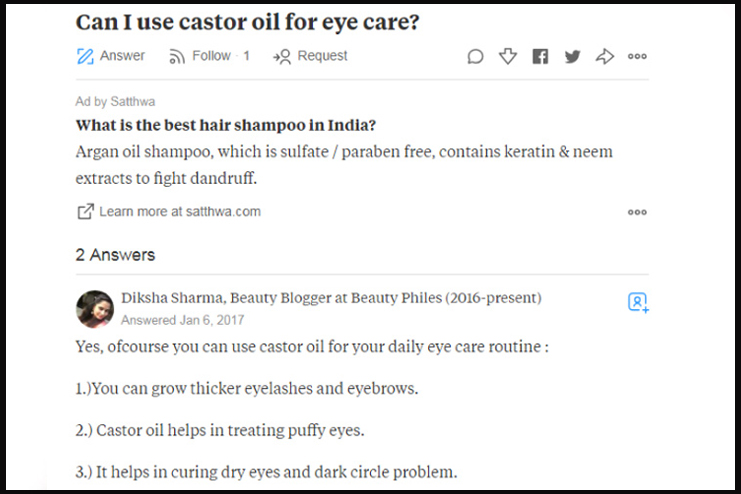Image resolution: width=741 pixels, height=494 pixels.
Task: Open ad more options three-dot menu
Action: (x=637, y=212)
